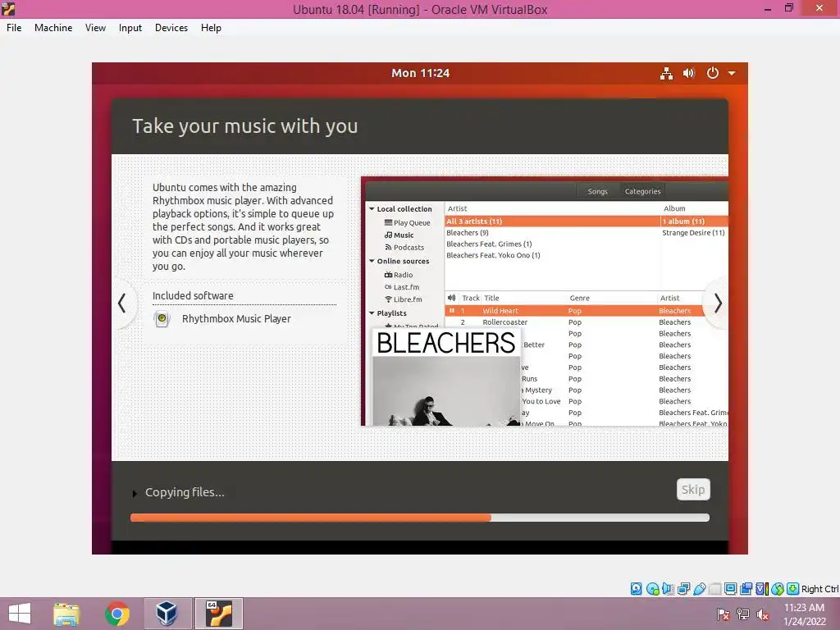
Task: Open the Input menu
Action: [x=130, y=28]
